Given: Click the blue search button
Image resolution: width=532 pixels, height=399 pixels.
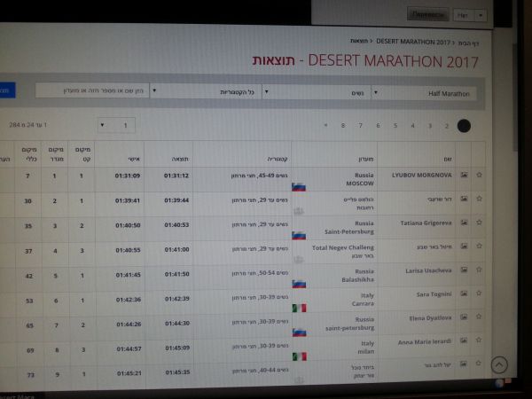Looking at the screenshot, I should coord(7,90).
